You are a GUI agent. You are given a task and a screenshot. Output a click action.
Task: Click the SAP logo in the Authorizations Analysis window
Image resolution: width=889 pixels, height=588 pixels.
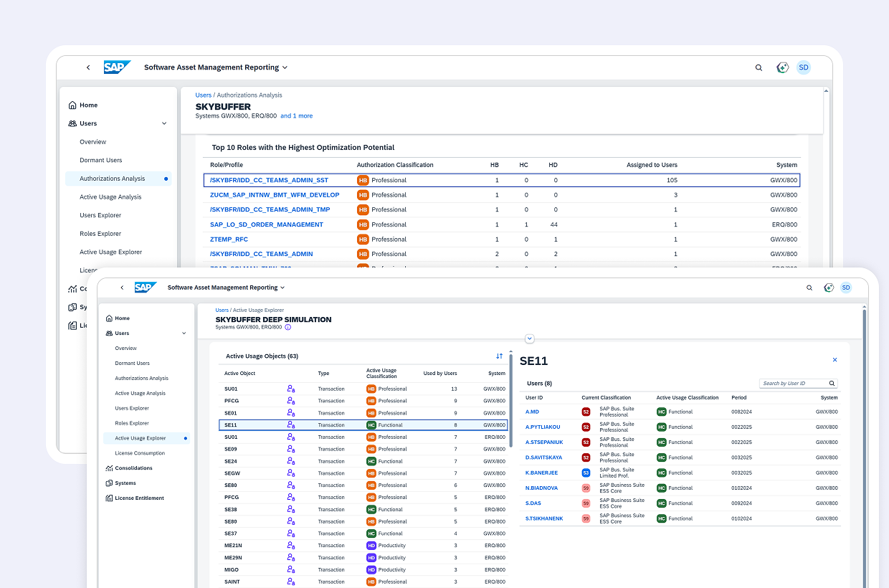pyautogui.click(x=117, y=67)
